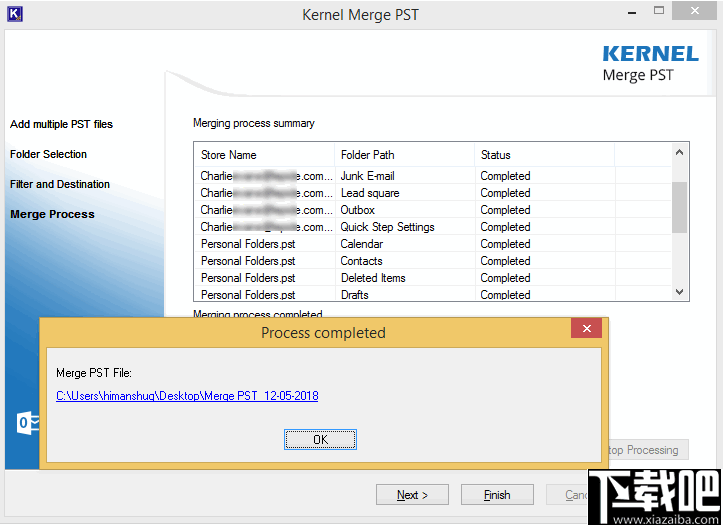Screen dimensions: 723x525
Task: Click Personal Folders.pst in Contacts row
Action: point(248,261)
